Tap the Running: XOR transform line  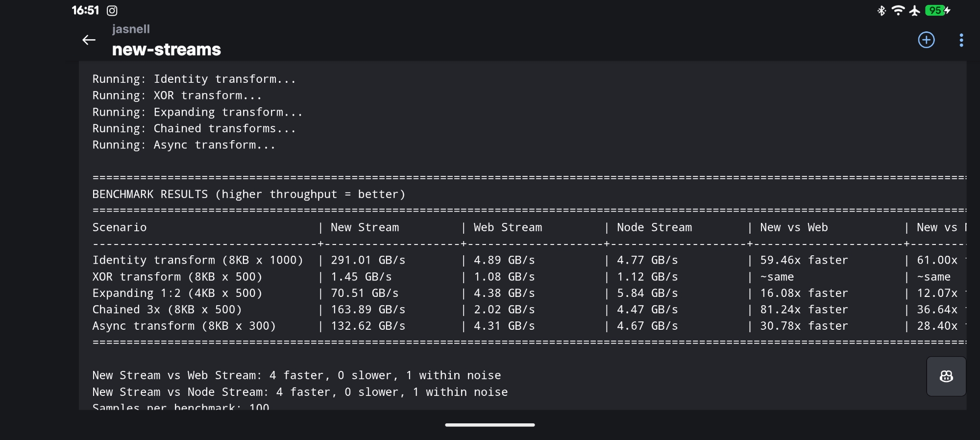tap(177, 96)
